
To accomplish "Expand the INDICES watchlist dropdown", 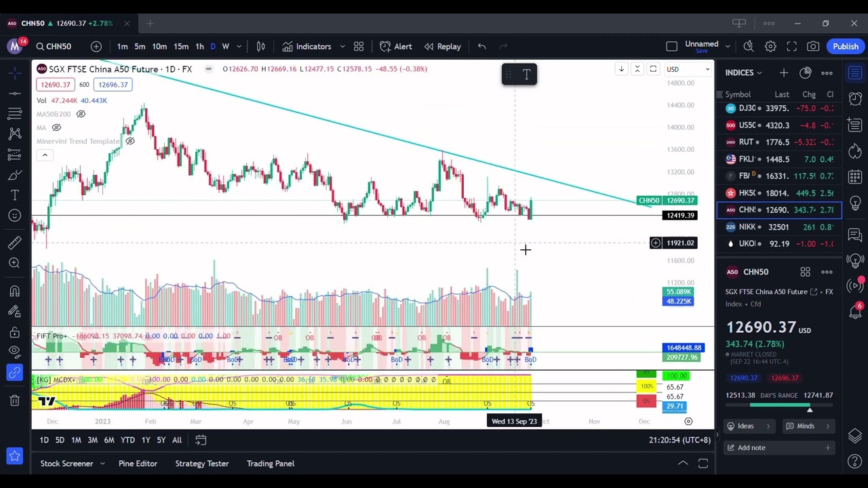I will pos(743,73).
